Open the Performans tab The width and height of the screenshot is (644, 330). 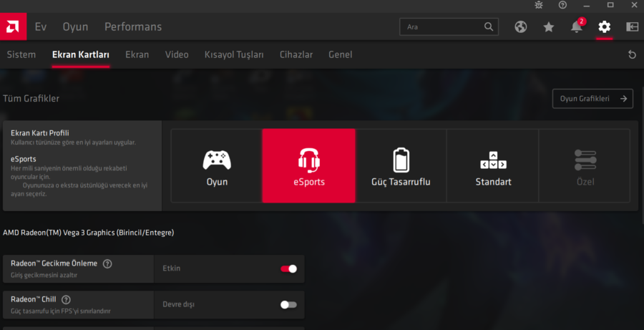point(133,26)
